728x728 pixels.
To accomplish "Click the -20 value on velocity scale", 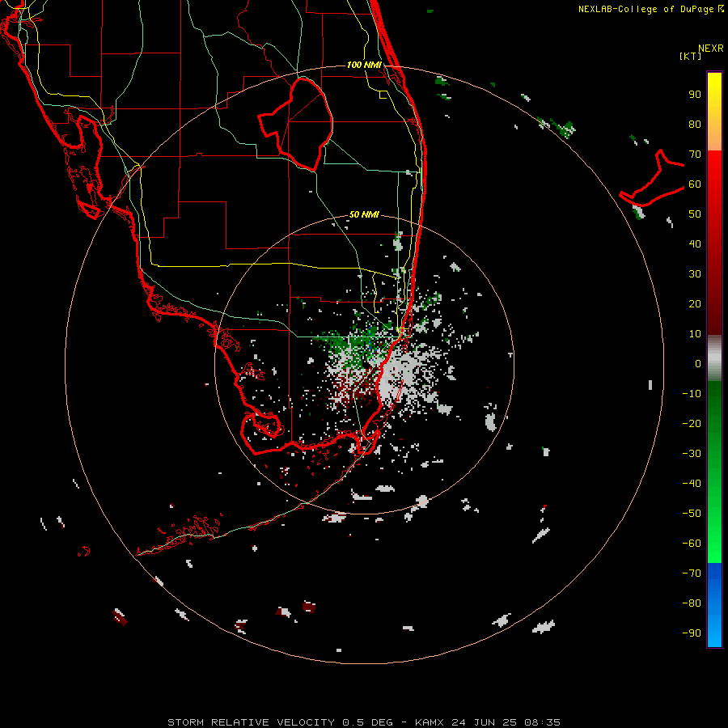I will [692, 423].
